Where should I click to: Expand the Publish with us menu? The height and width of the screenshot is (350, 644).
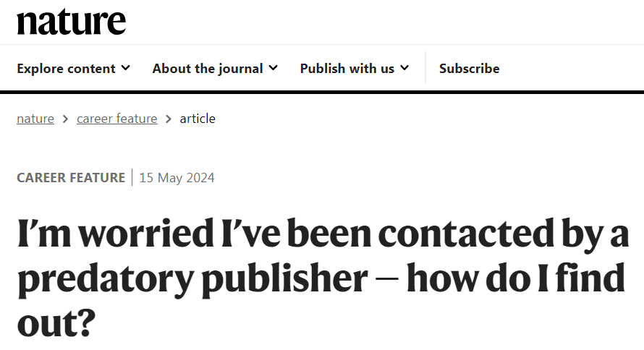[355, 68]
